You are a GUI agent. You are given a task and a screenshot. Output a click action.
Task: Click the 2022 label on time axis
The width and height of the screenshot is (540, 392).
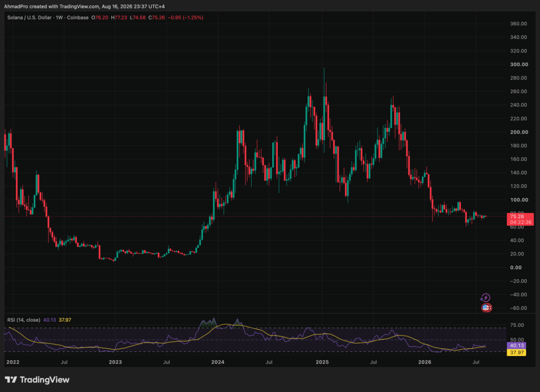[x=13, y=362]
